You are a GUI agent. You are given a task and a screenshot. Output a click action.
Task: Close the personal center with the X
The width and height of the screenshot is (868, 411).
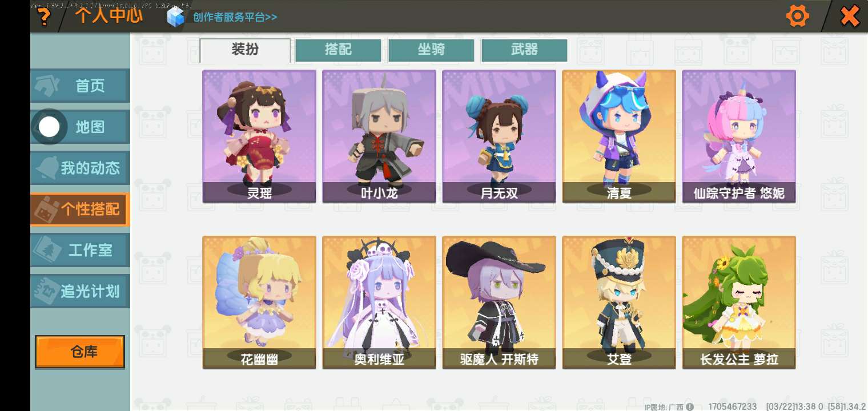tap(850, 17)
